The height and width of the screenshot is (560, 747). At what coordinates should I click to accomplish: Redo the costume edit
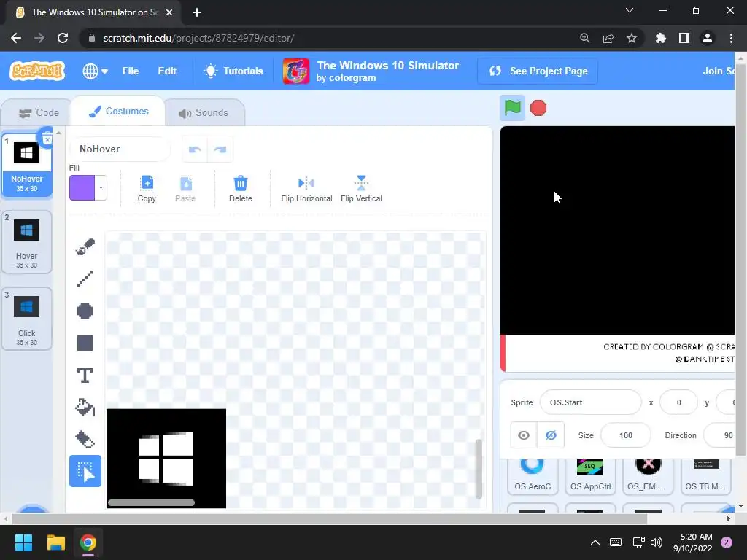tap(220, 149)
